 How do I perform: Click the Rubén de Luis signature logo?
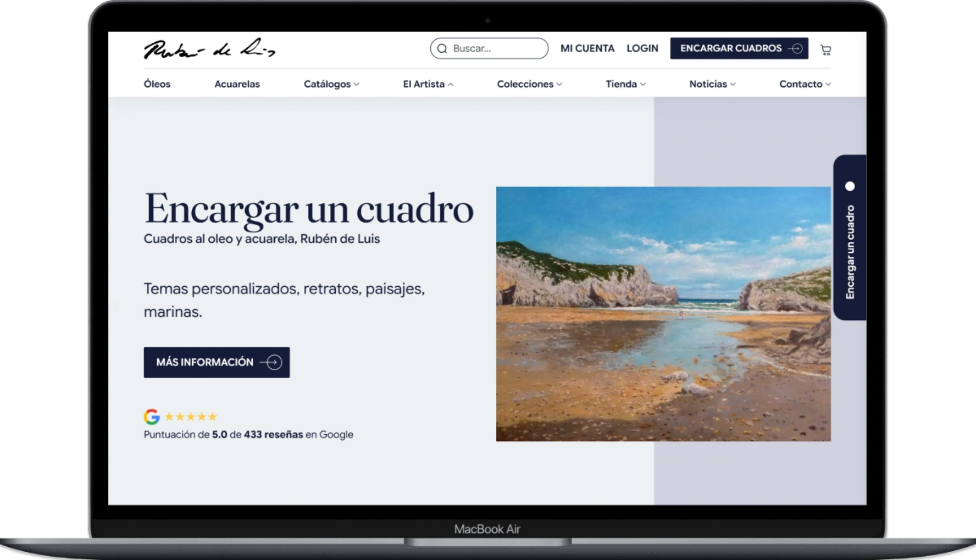point(209,49)
